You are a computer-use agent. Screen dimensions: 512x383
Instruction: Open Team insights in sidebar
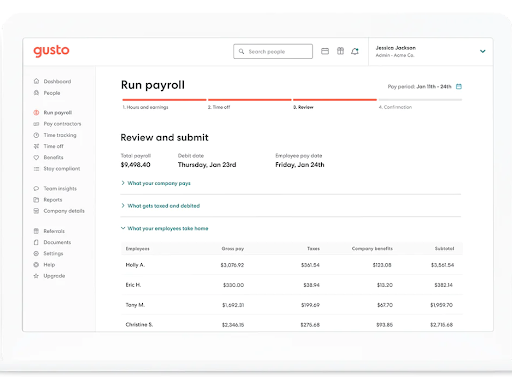tap(60, 189)
